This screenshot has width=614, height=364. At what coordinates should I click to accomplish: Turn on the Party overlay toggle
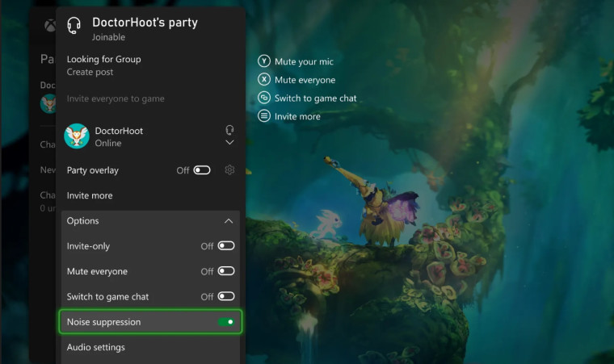click(202, 170)
